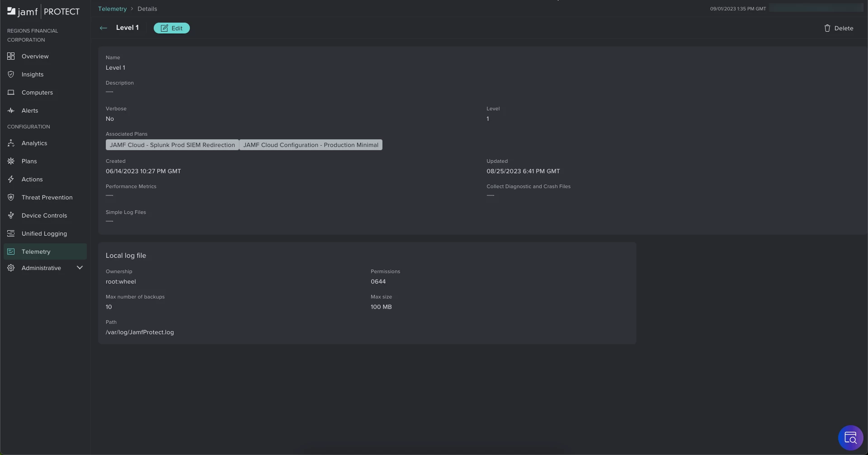868x455 pixels.
Task: Go back using the left arrow
Action: point(104,28)
